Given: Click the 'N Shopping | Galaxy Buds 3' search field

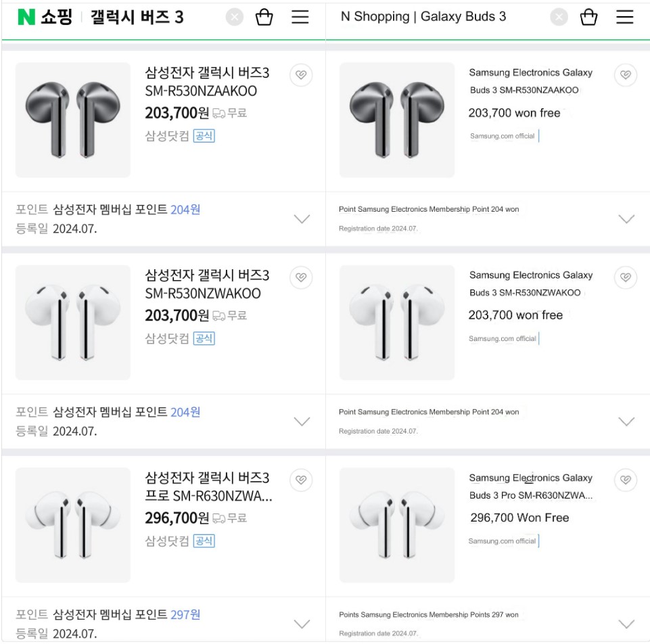Looking at the screenshot, I should pos(440,17).
